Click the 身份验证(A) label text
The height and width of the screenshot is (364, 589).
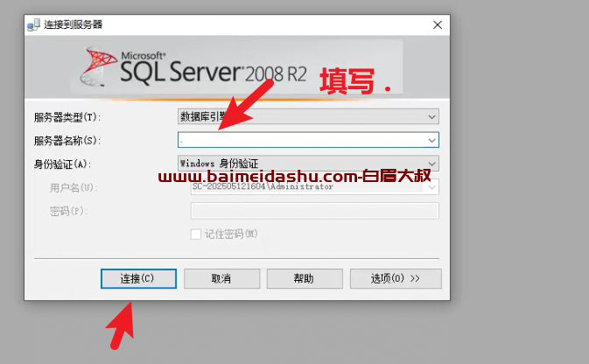click(x=62, y=164)
